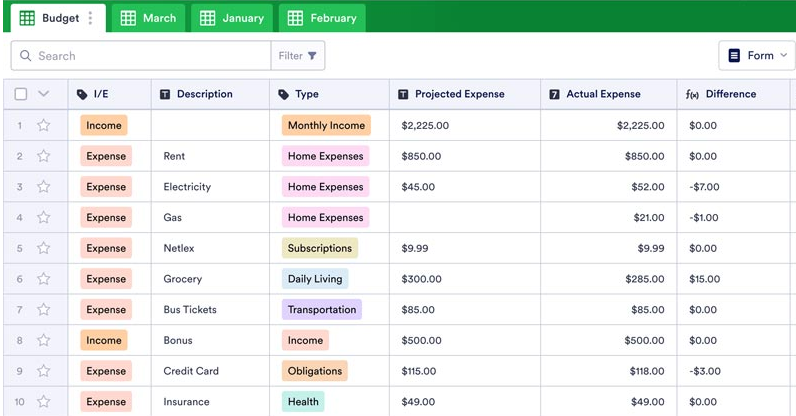The image size is (796, 416).
Task: Switch to the February tab
Action: coord(321,18)
